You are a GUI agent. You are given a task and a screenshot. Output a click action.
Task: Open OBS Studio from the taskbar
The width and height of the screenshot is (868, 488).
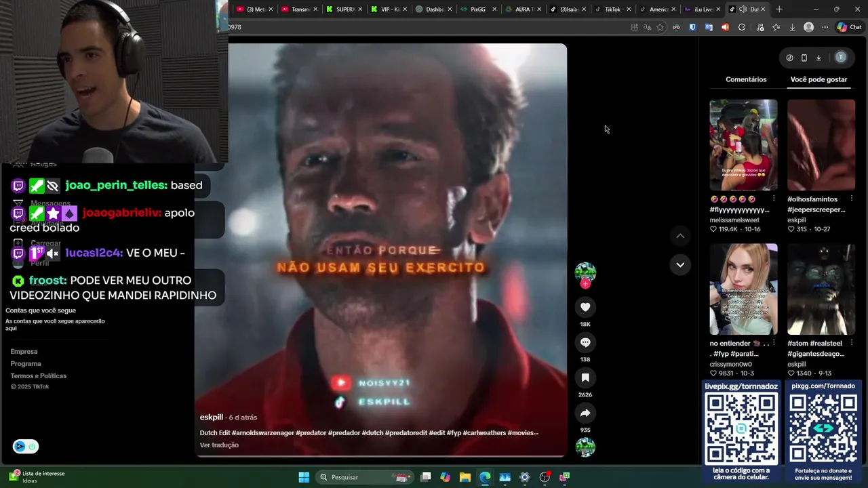click(545, 477)
